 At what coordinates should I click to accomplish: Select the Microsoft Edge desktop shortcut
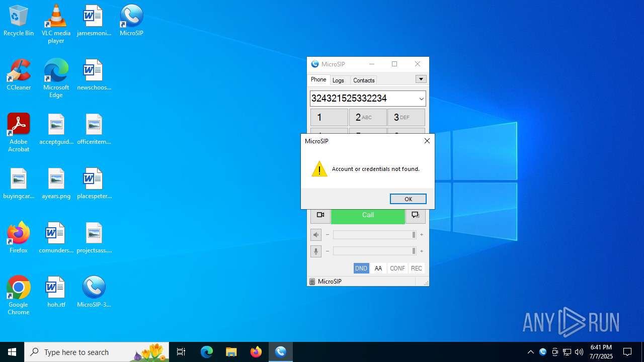coord(56,78)
